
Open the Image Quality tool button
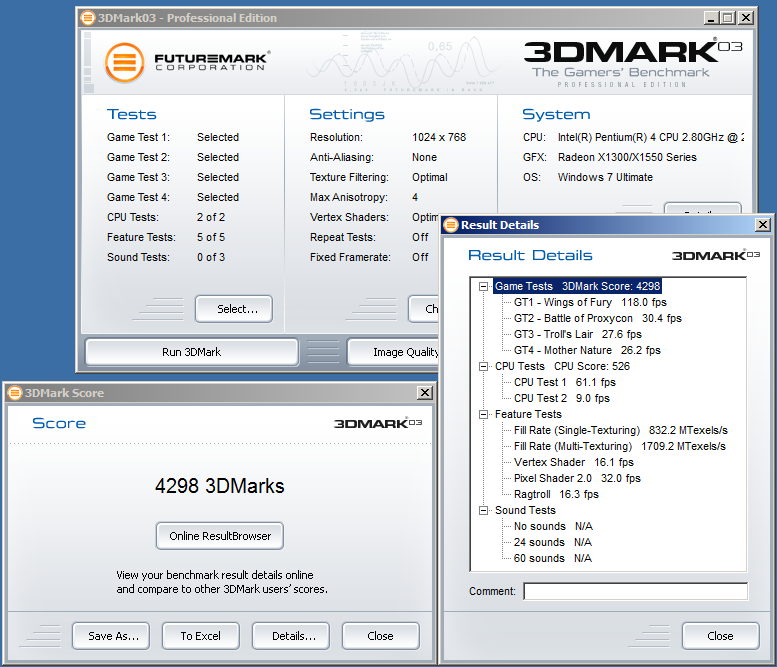tap(393, 352)
